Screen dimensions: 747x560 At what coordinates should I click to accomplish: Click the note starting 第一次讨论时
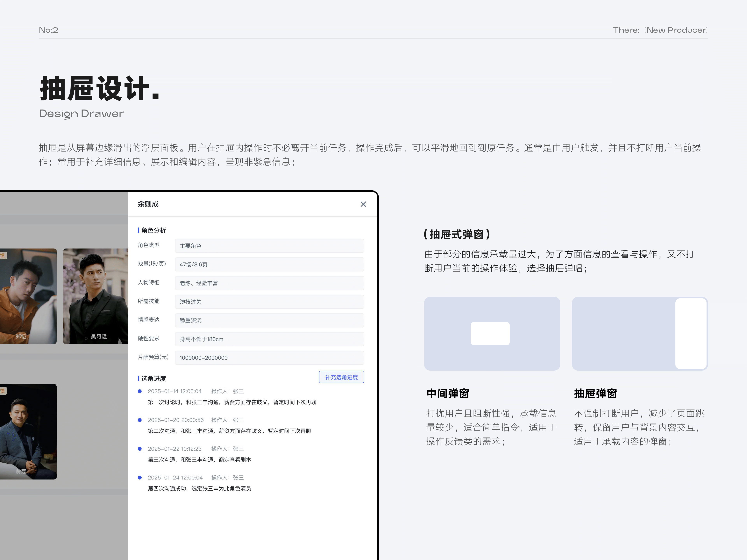232,402
